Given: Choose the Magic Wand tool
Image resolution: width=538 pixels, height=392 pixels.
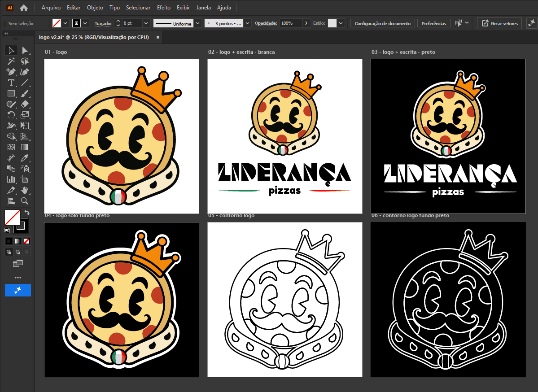Looking at the screenshot, I should [x=11, y=61].
